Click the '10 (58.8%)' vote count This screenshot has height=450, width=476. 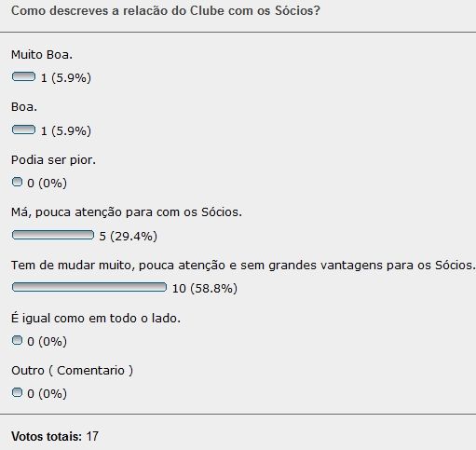[x=205, y=289]
